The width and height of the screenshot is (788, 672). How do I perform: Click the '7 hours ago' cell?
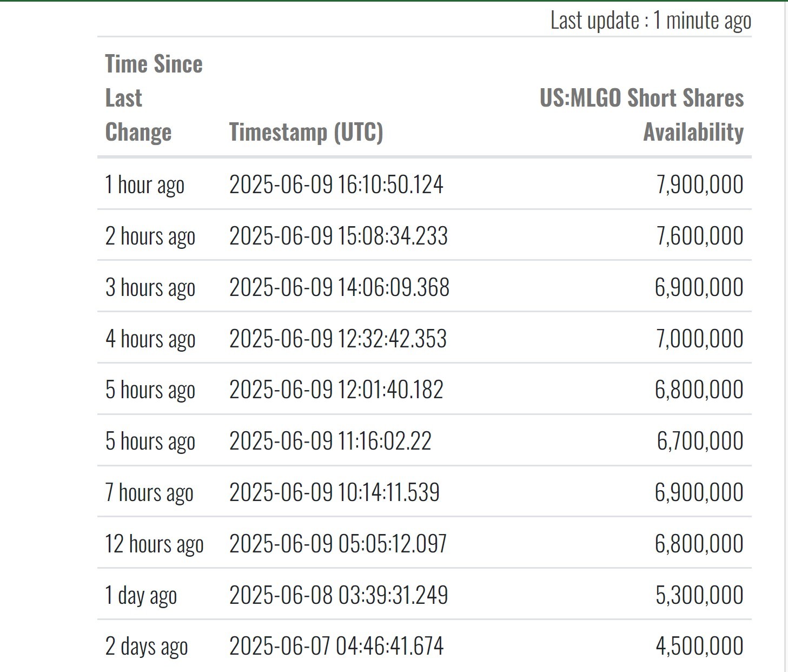149,493
